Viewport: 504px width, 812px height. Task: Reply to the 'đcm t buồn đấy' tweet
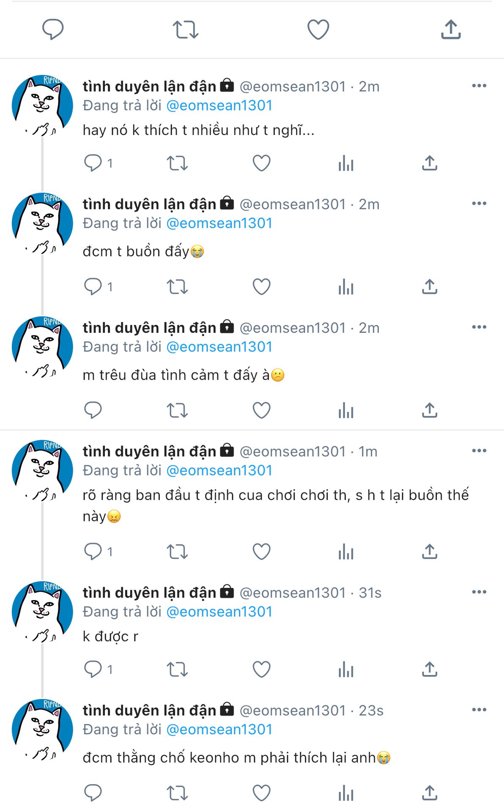coord(93,287)
